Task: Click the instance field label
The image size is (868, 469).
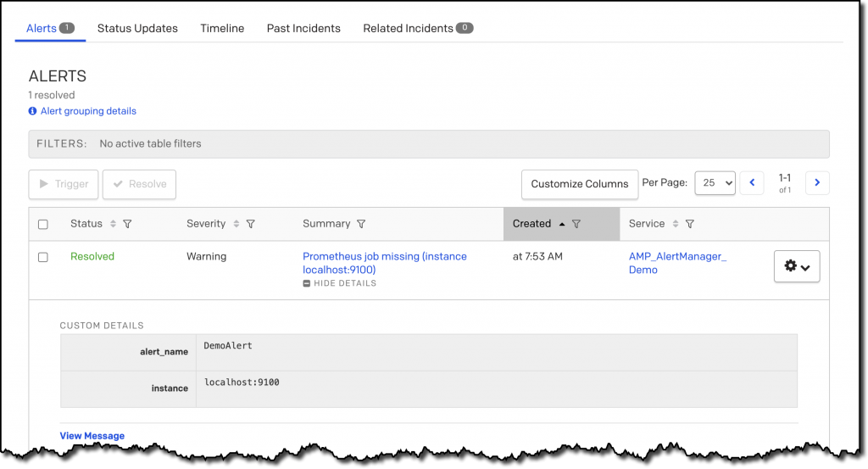Action: [170, 388]
